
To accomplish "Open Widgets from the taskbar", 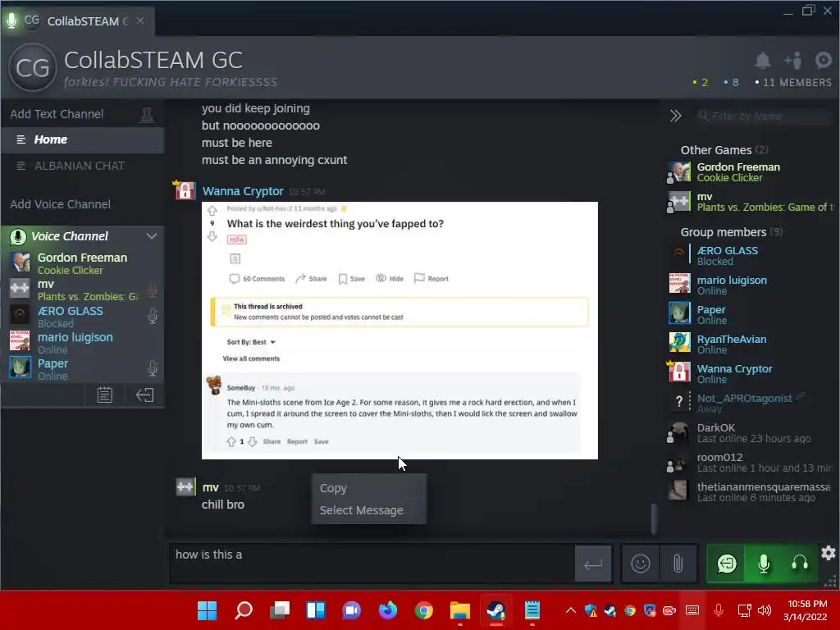I will [316, 610].
